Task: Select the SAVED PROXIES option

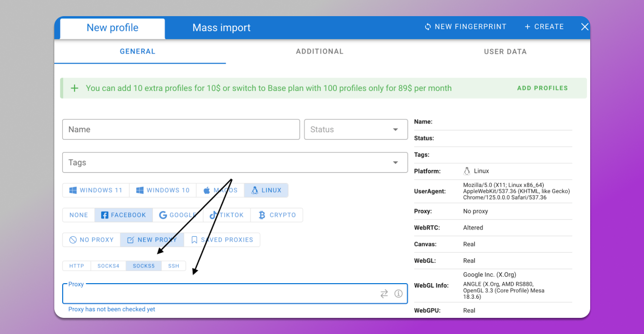Action: tap(222, 240)
